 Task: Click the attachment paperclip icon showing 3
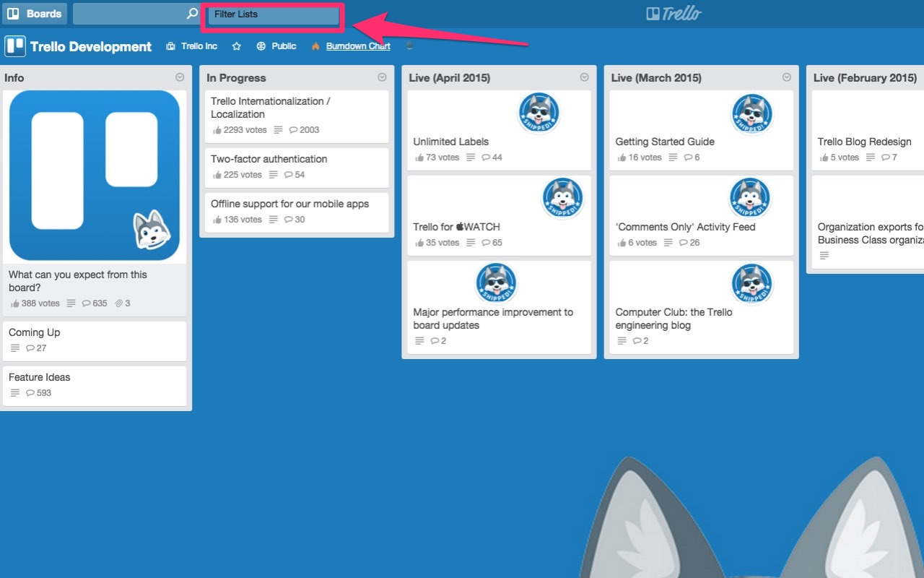pyautogui.click(x=118, y=303)
